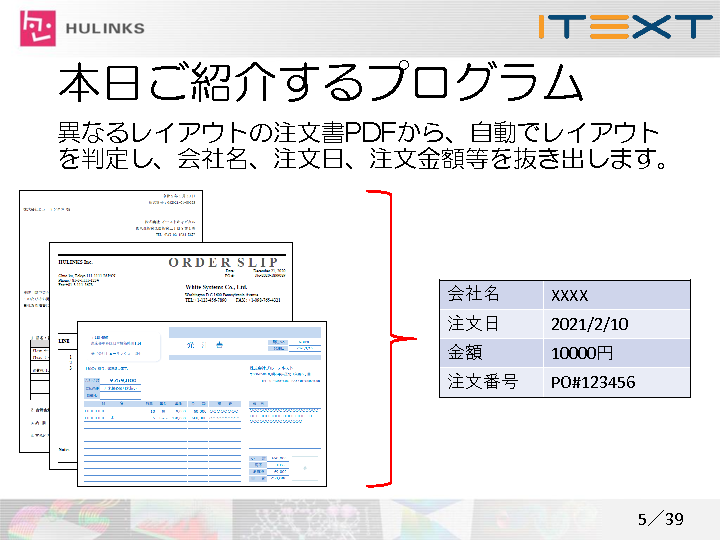
Task: Select the slide title 本日ご紹介するプログラム
Action: click(320, 84)
